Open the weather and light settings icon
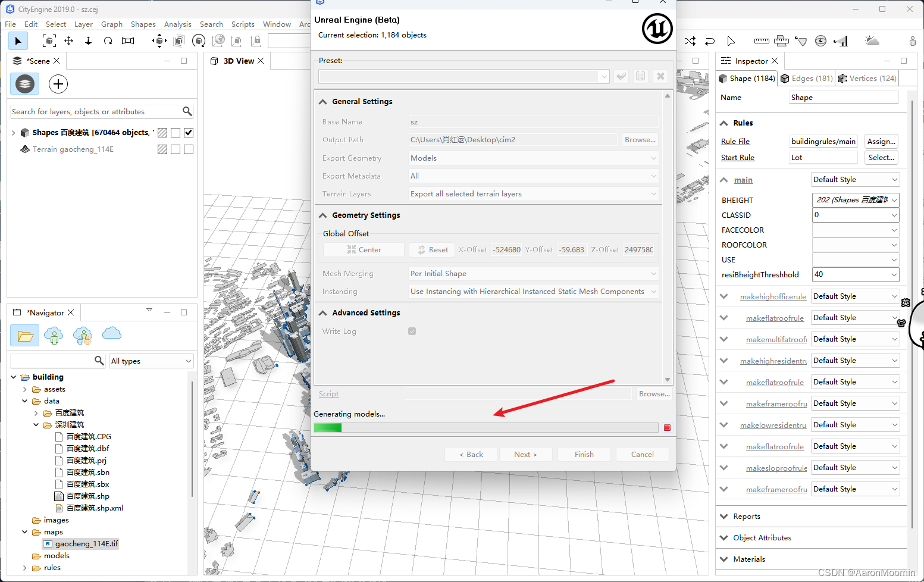 872,40
